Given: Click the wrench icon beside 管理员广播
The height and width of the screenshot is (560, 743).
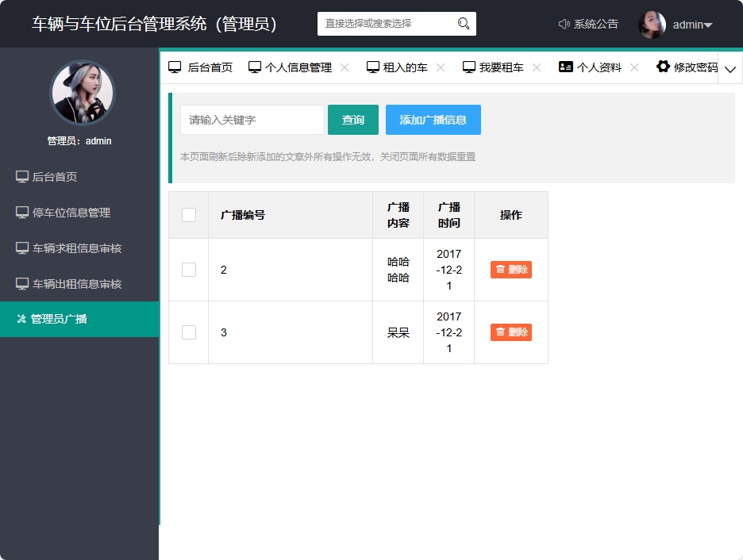Looking at the screenshot, I should [21, 320].
